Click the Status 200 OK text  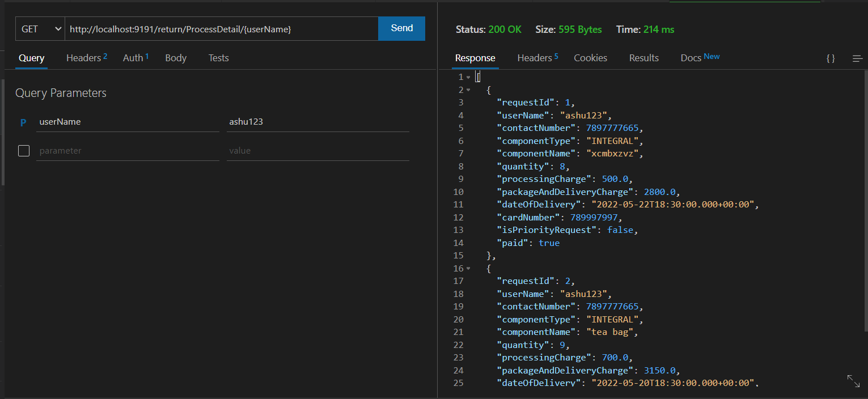pyautogui.click(x=488, y=29)
